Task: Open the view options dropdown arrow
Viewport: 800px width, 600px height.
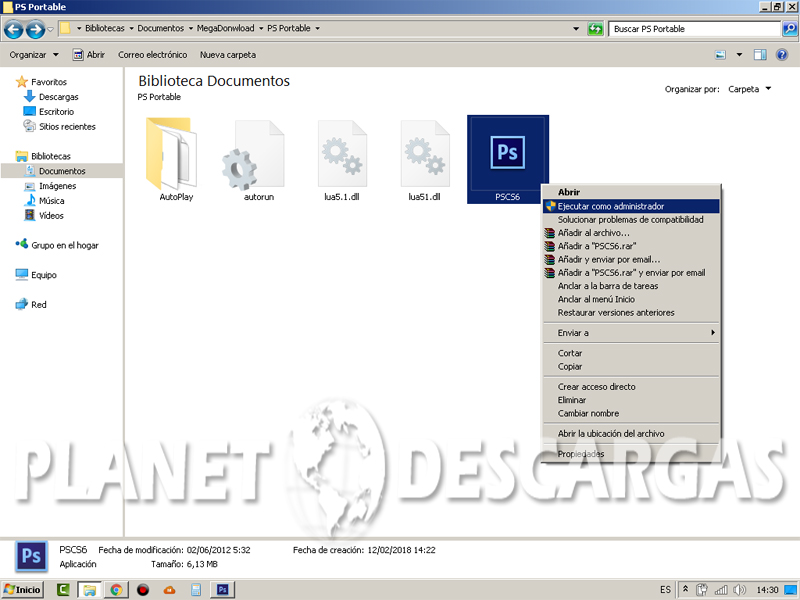Action: click(x=739, y=55)
